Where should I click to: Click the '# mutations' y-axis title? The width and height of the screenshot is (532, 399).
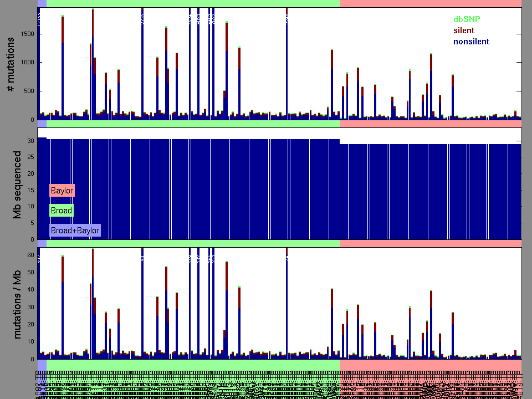[x=10, y=66]
